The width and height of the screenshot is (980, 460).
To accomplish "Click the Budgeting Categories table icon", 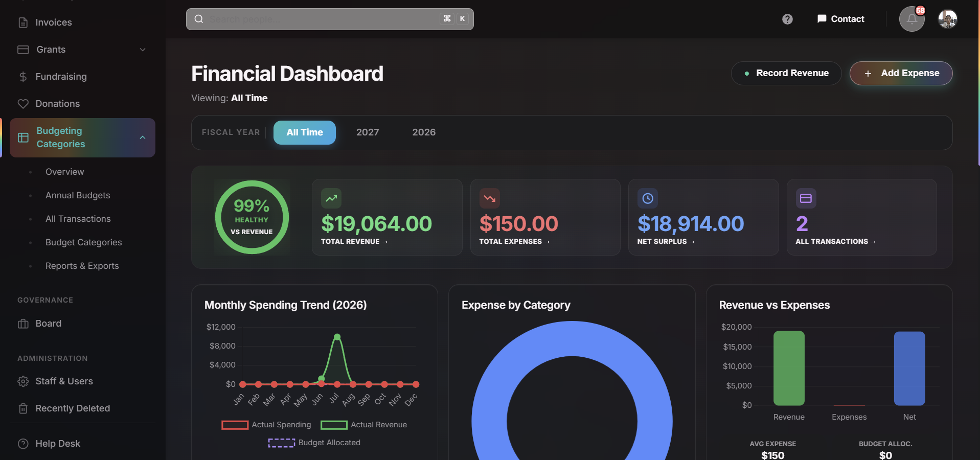I will point(23,137).
